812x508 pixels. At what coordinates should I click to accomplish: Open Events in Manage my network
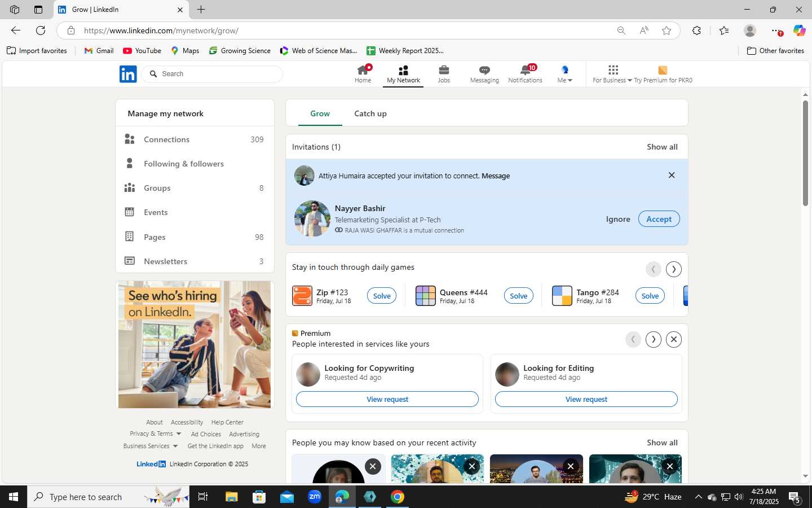pos(195,212)
